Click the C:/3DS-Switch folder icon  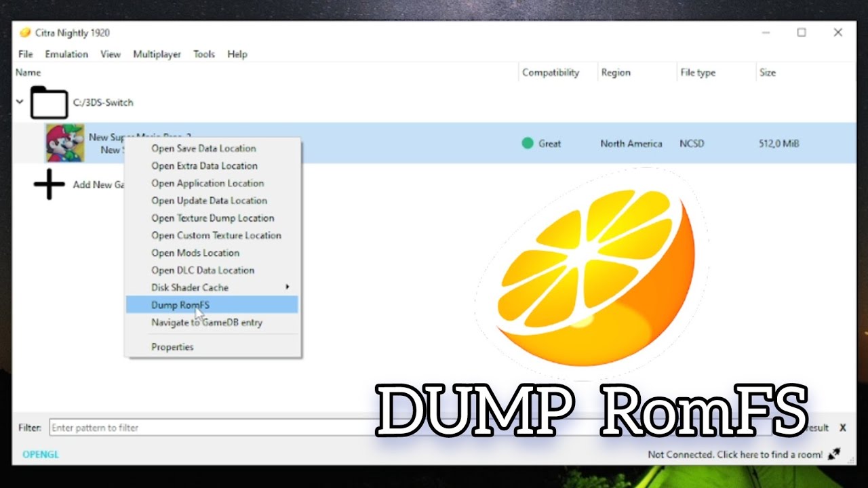50,102
